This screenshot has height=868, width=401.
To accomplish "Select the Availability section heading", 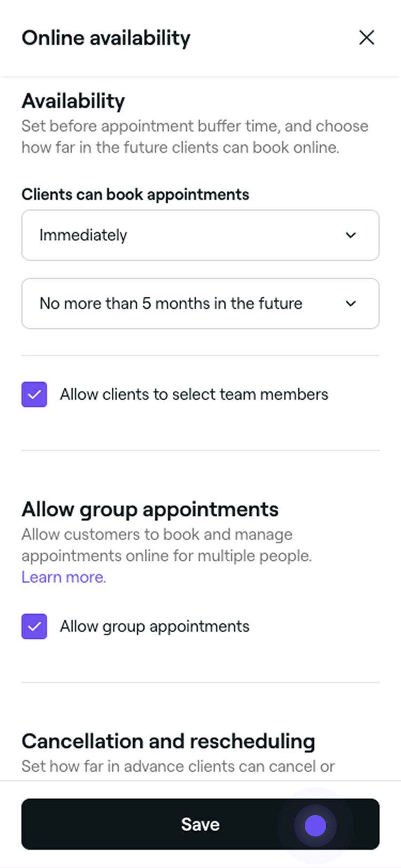I will pyautogui.click(x=73, y=101).
